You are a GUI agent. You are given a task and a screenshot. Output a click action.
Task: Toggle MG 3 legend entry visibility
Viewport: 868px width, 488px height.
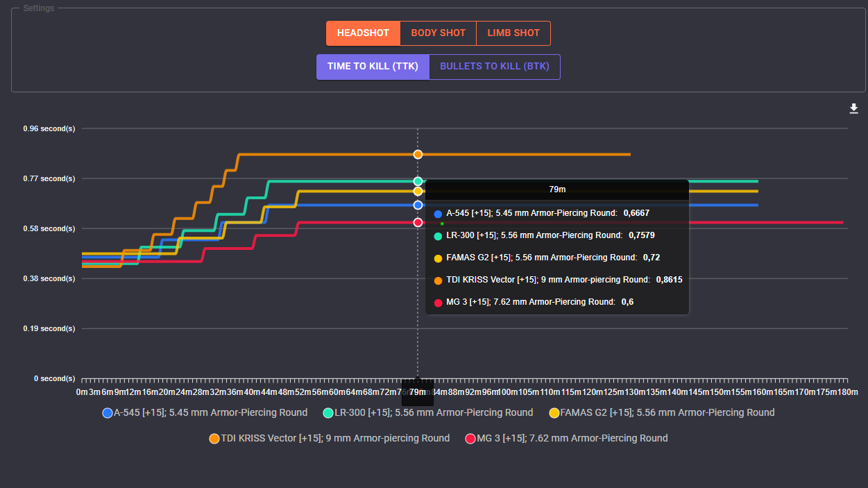tap(566, 438)
